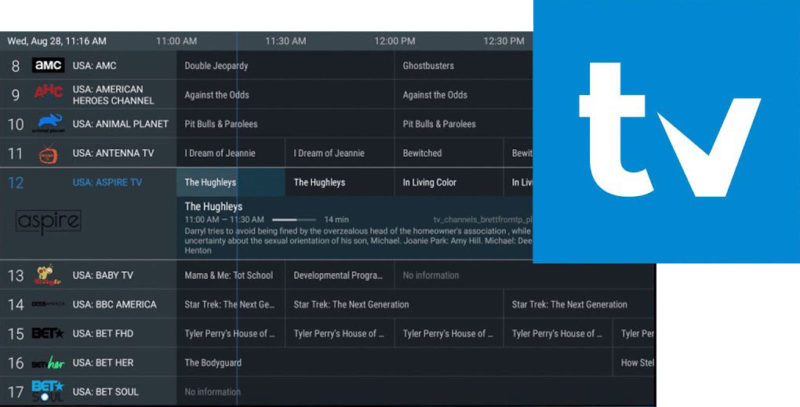Open the 11:00 AM Against the Odds program
The image size is (800, 407).
point(285,94)
